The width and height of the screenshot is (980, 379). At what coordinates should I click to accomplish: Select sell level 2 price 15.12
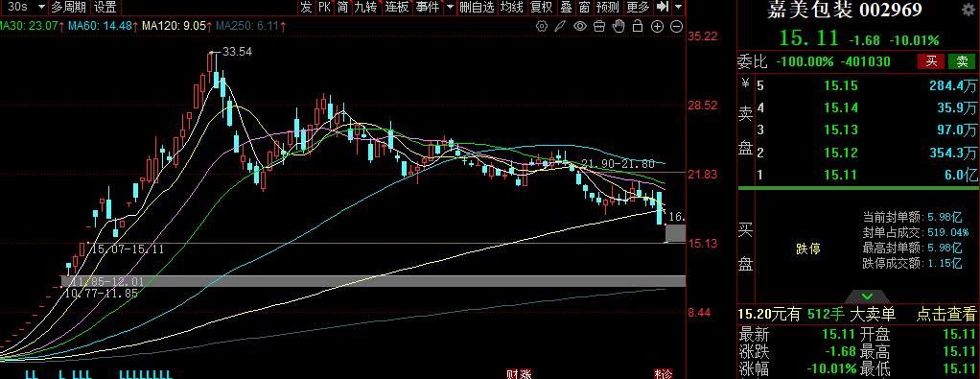[x=841, y=153]
